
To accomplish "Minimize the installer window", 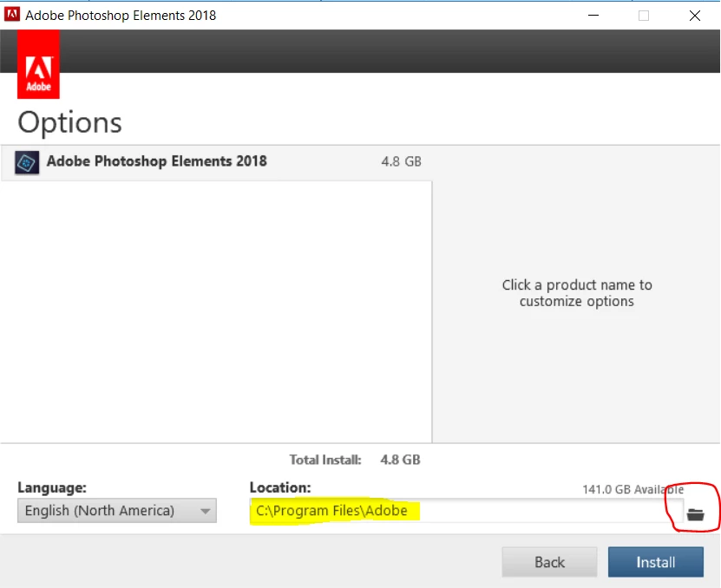I will [x=593, y=15].
